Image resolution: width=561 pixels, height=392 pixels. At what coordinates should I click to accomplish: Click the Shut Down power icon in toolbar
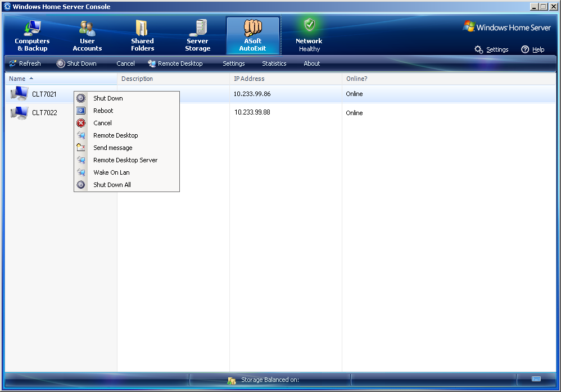(61, 63)
